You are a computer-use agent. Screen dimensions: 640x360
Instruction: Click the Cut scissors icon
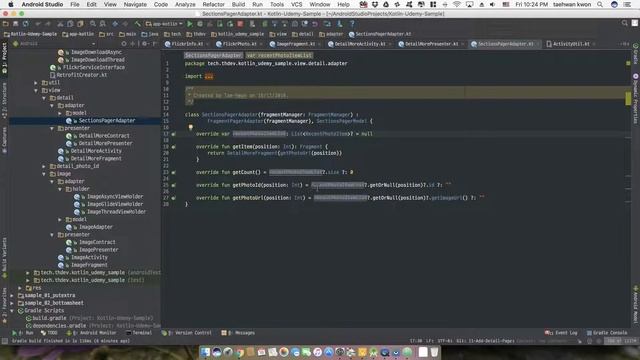coord(60,24)
